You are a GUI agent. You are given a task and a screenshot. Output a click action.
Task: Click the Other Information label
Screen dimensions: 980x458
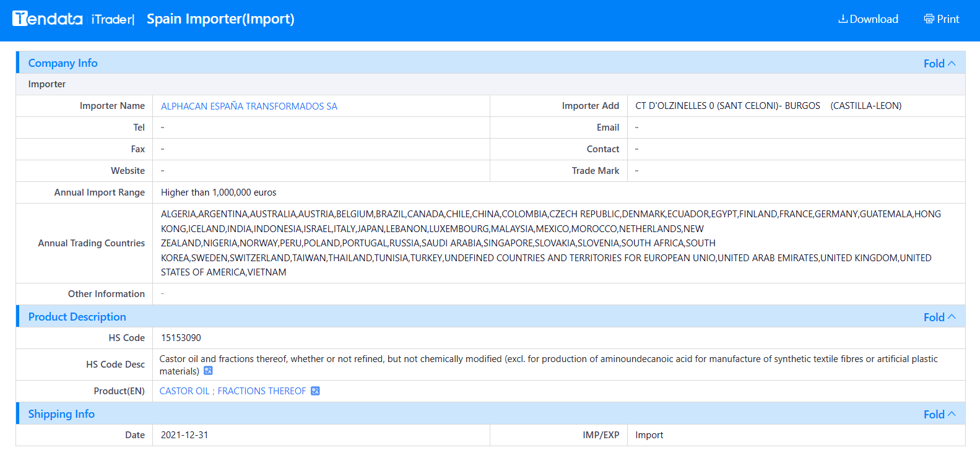106,294
